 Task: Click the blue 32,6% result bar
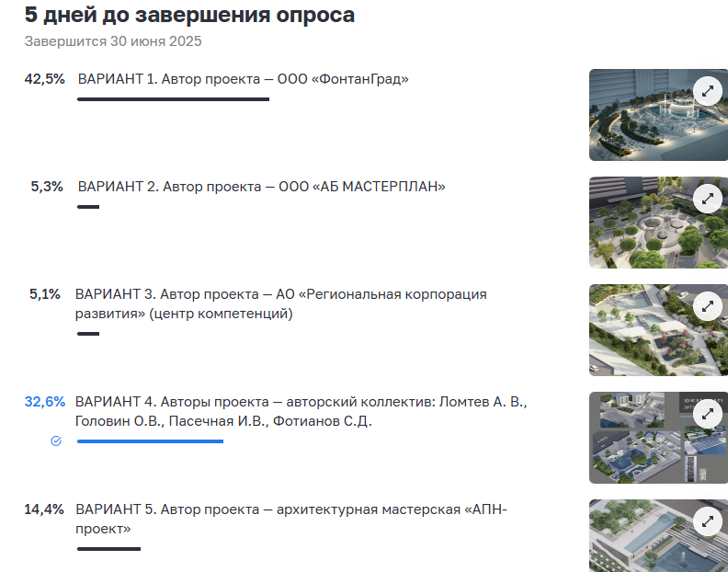pos(150,441)
